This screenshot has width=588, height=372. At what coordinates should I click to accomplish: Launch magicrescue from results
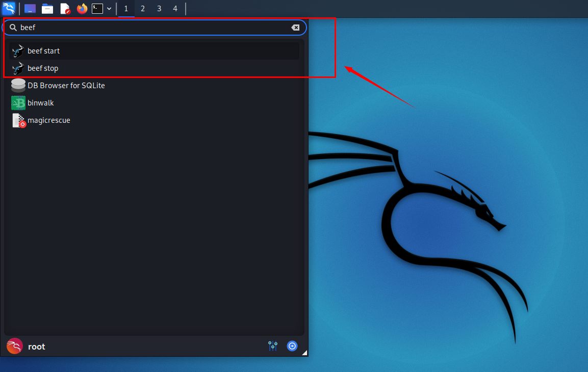click(155, 120)
